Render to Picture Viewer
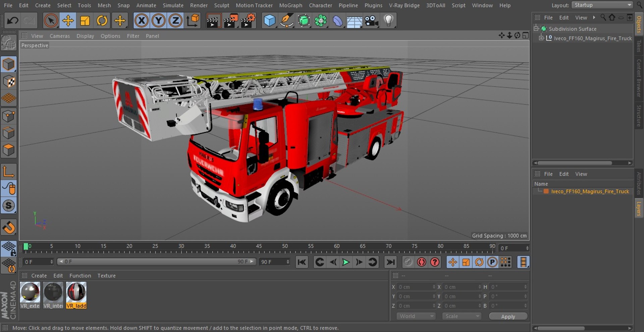This screenshot has width=644, height=332. point(231,21)
